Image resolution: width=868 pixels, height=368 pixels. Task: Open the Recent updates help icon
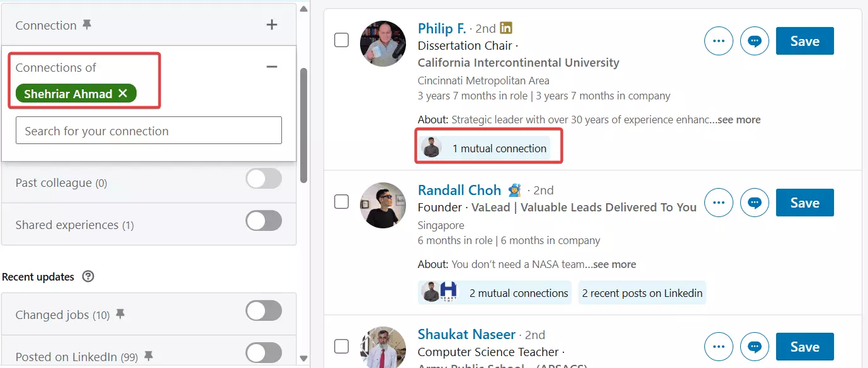(x=88, y=276)
